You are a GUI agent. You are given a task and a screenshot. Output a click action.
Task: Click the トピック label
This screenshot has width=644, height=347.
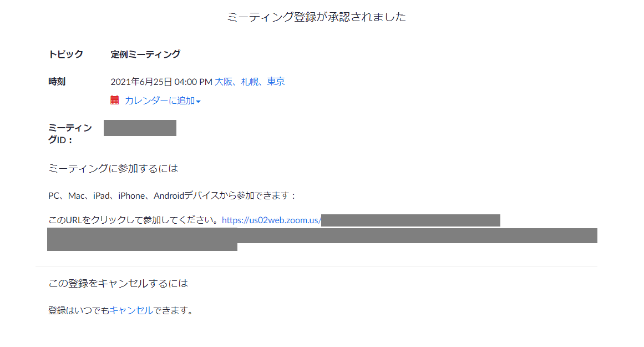66,54
